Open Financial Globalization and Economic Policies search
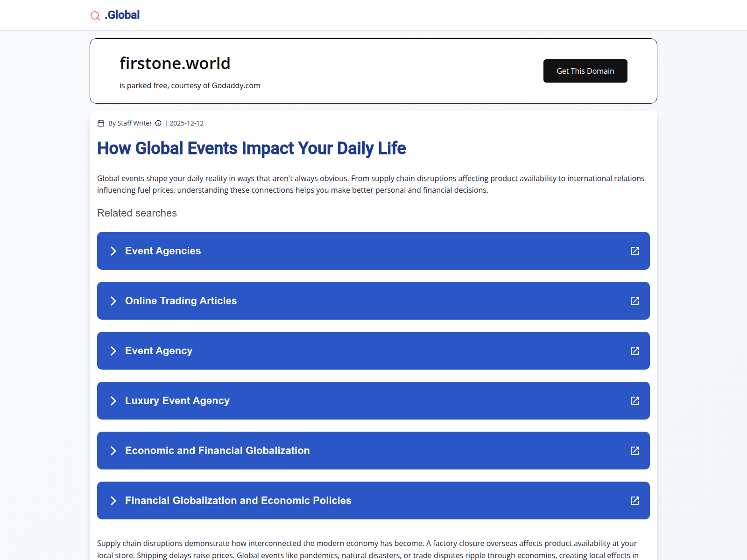The width and height of the screenshot is (747, 560). pyautogui.click(x=373, y=500)
